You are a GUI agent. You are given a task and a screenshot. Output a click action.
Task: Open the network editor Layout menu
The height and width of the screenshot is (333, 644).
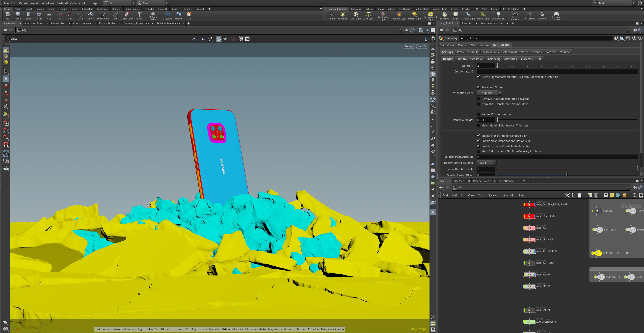494,195
